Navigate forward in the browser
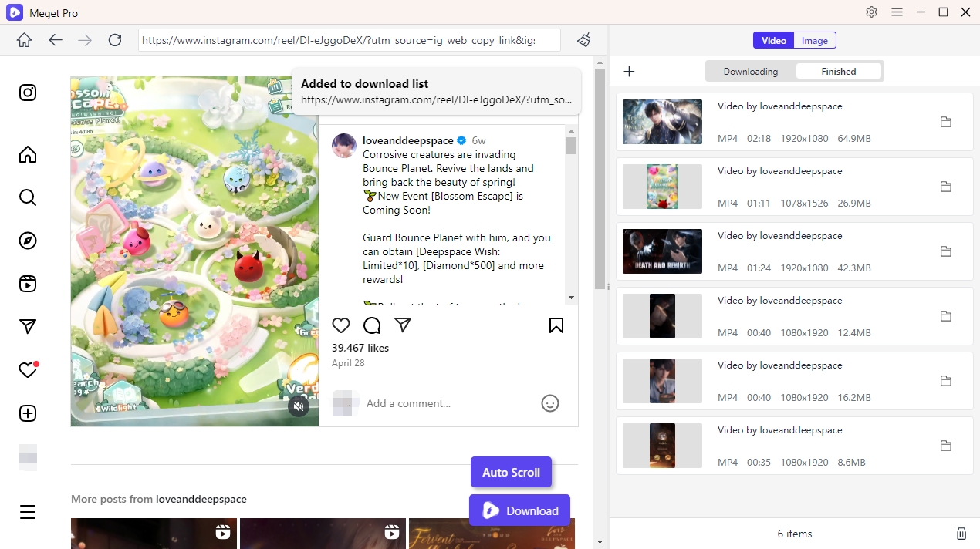 click(85, 40)
